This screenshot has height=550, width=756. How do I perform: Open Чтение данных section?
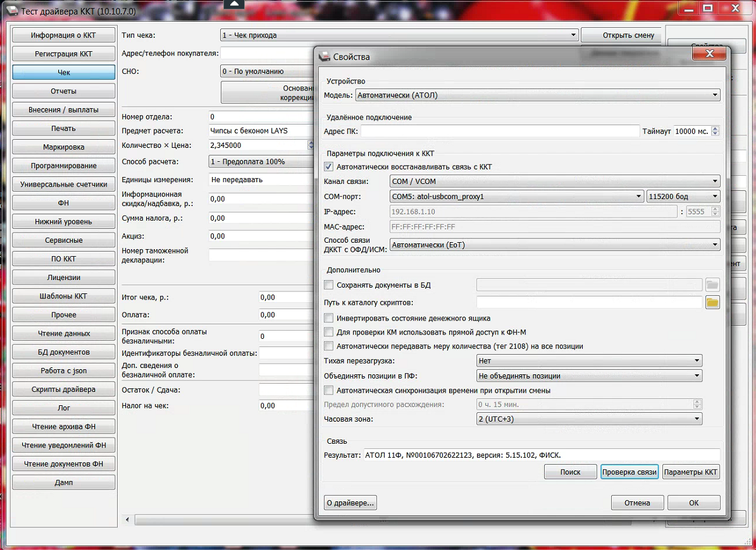tap(64, 333)
